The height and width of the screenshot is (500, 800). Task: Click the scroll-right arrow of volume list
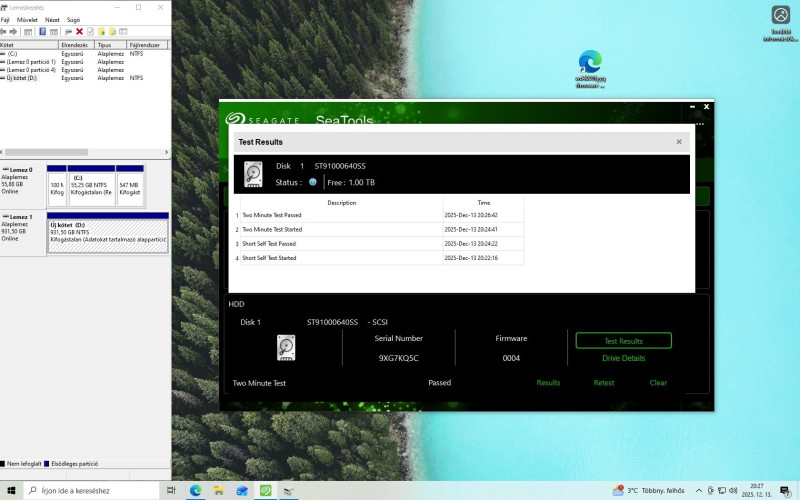(x=166, y=152)
